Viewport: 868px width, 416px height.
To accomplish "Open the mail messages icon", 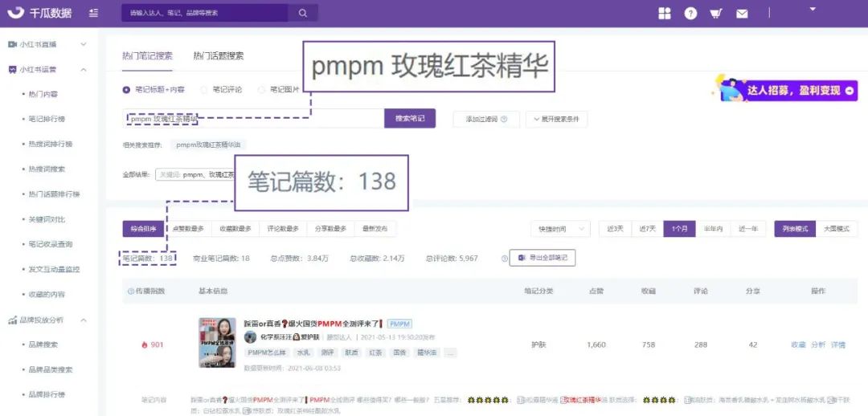I will tap(742, 14).
